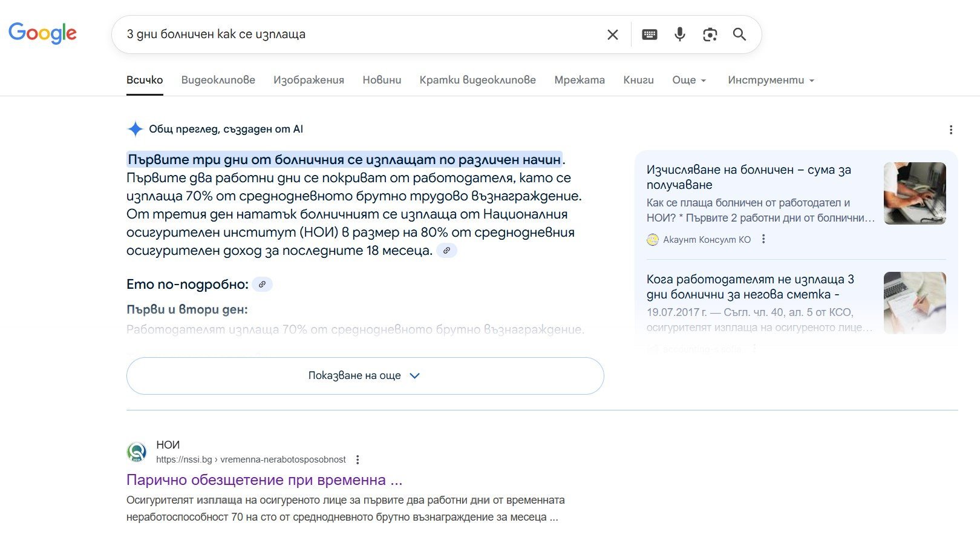Open 'Парично обезщетение при временна' result
The image size is (980, 537).
click(x=264, y=480)
